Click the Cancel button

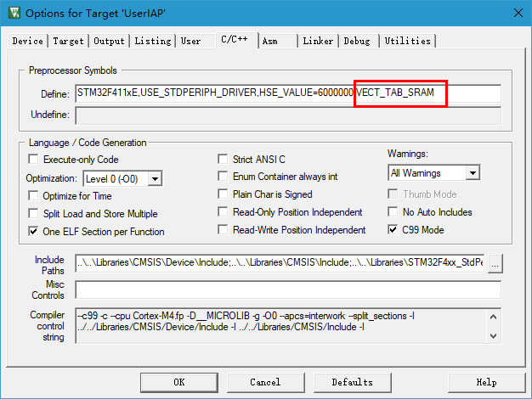[x=265, y=382]
